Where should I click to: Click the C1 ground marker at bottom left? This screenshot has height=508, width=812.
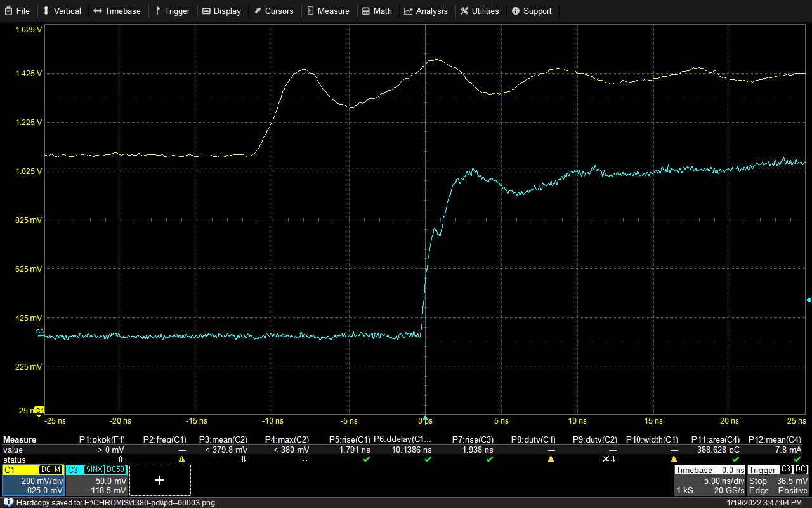[x=39, y=410]
